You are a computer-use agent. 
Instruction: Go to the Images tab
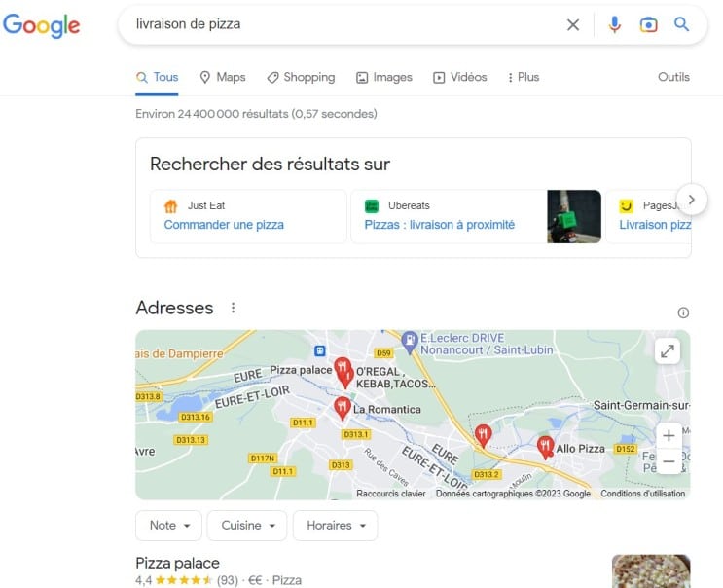(x=384, y=77)
